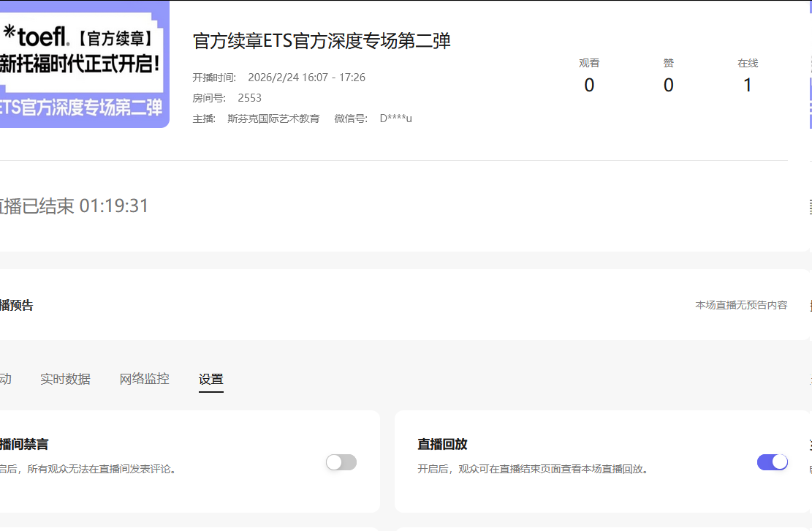
Task: Click the replay description 开启后，观众可在直播结束页面查看本场直播回放
Action: pyautogui.click(x=533, y=469)
